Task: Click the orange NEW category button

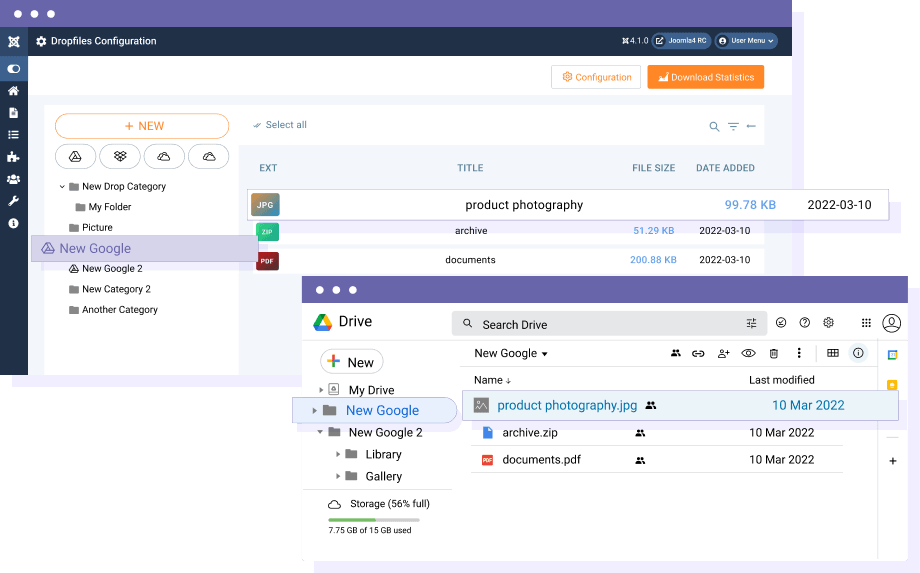Action: (142, 126)
